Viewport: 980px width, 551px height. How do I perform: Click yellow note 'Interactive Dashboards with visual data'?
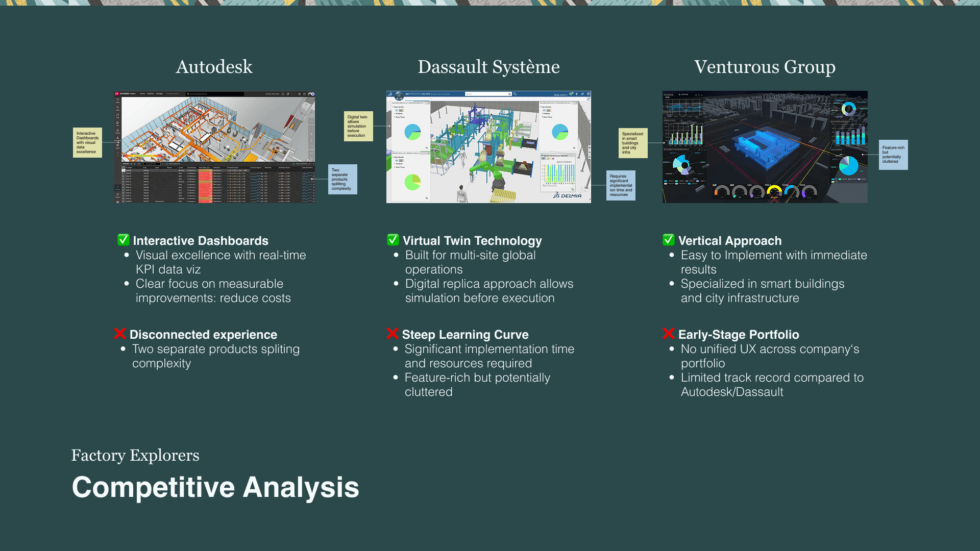click(x=87, y=142)
